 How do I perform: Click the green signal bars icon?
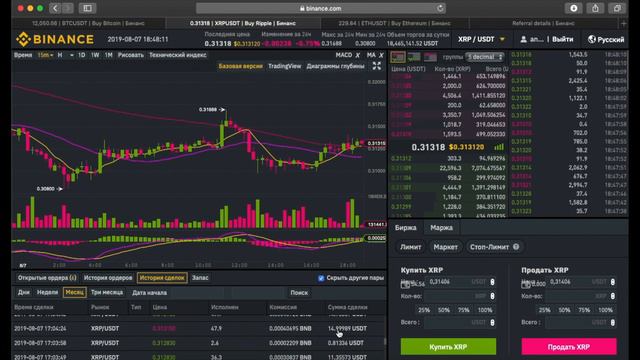click(499, 147)
